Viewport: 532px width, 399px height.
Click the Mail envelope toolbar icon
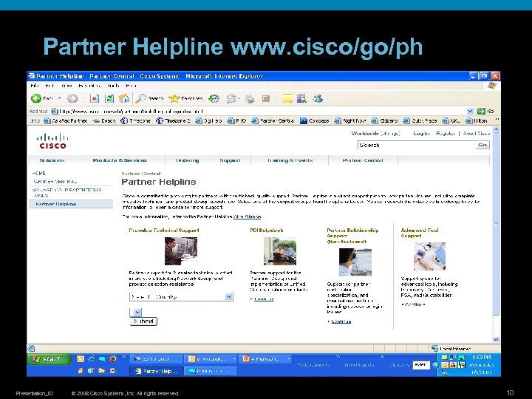[x=231, y=98]
